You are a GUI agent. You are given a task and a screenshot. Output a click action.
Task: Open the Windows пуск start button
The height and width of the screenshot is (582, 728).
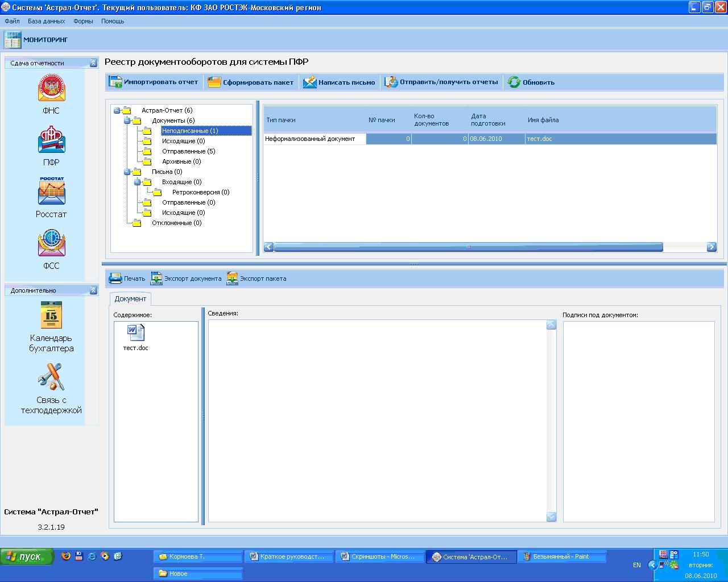pyautogui.click(x=27, y=556)
